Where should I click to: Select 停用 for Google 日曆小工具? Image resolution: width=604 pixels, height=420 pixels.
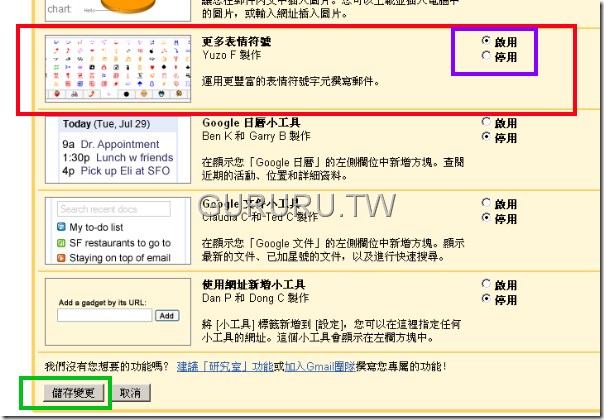pyautogui.click(x=486, y=137)
